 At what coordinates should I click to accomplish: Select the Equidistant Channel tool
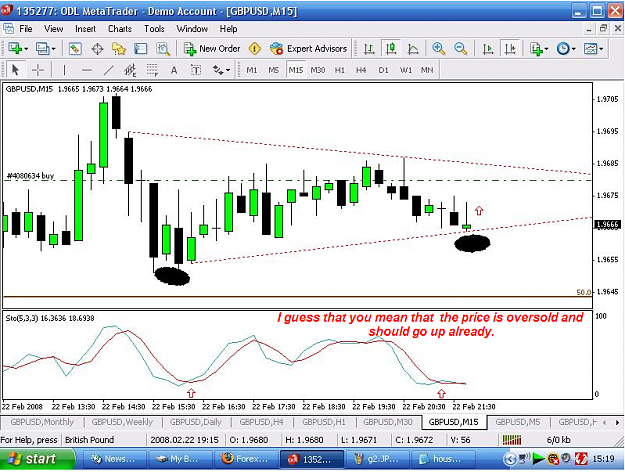tap(130, 70)
